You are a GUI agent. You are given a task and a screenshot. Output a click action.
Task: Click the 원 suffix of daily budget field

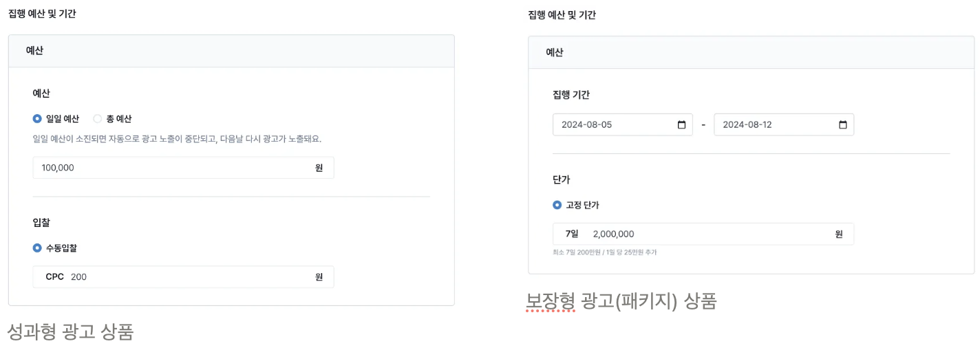point(319,168)
